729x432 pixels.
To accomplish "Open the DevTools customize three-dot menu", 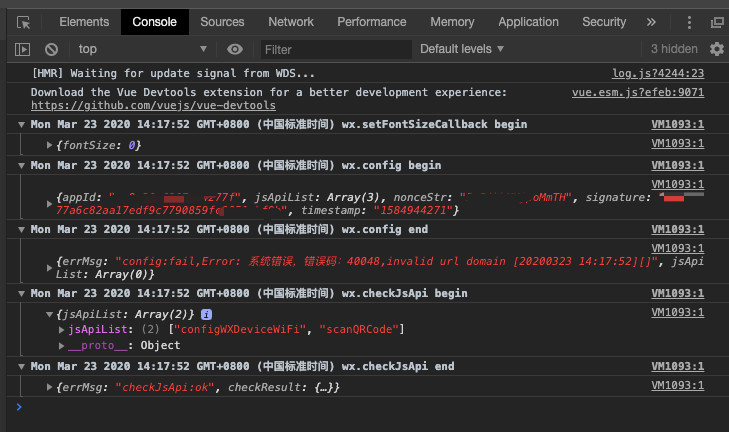I will [x=689, y=22].
